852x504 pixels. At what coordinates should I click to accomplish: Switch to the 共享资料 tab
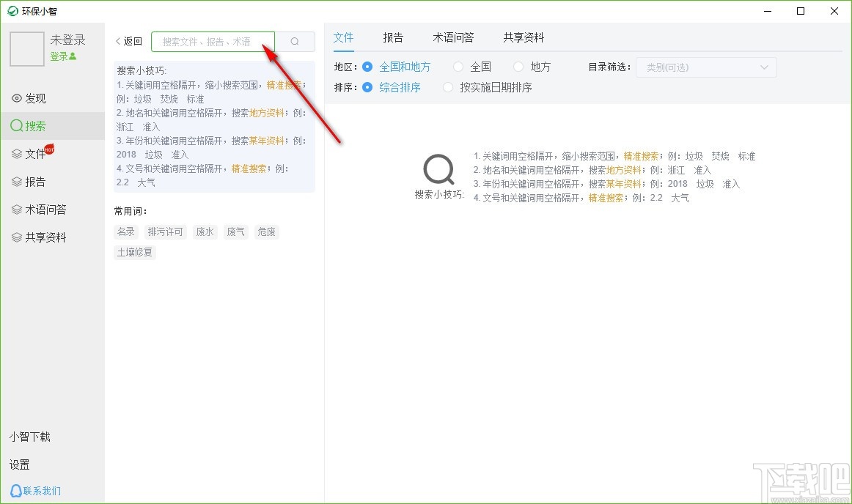(523, 37)
